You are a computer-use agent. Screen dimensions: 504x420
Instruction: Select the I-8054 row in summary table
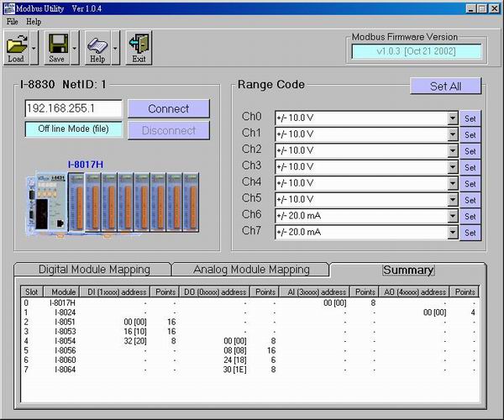249,341
